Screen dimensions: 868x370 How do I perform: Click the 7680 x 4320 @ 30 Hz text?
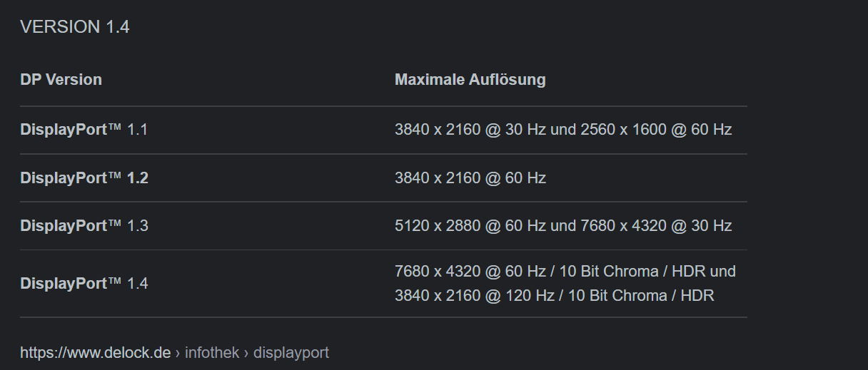tap(656, 225)
